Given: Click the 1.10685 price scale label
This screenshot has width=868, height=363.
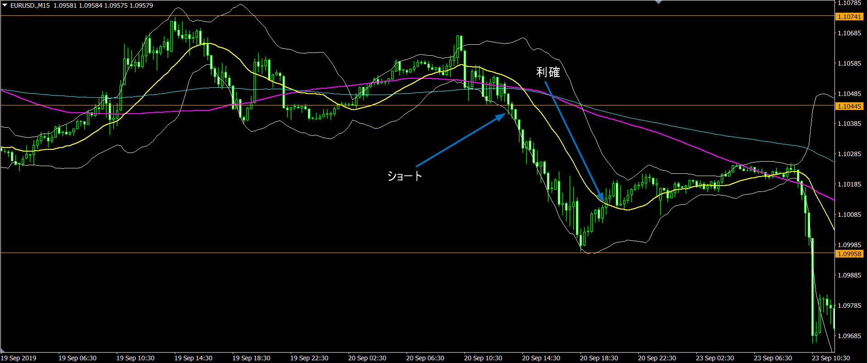Looking at the screenshot, I should click(x=849, y=33).
